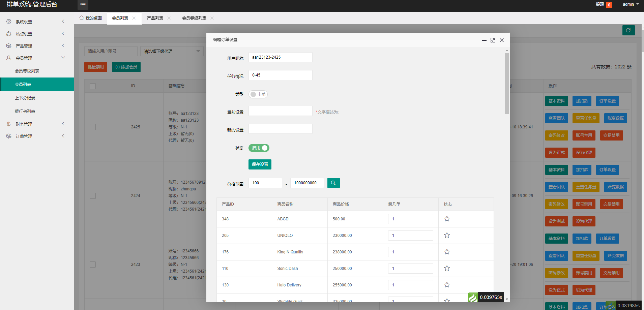Check the select-all checkbox in table header
Viewport: 644px width, 310px height.
click(x=93, y=86)
